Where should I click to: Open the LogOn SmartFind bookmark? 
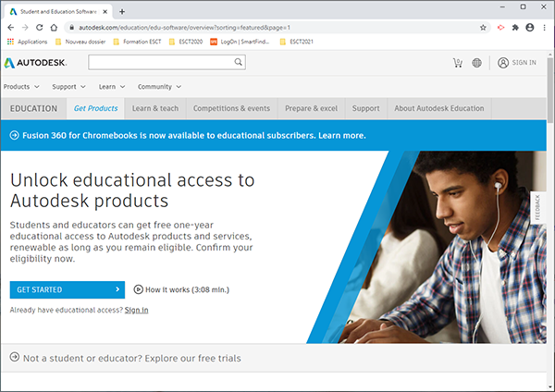tap(240, 42)
